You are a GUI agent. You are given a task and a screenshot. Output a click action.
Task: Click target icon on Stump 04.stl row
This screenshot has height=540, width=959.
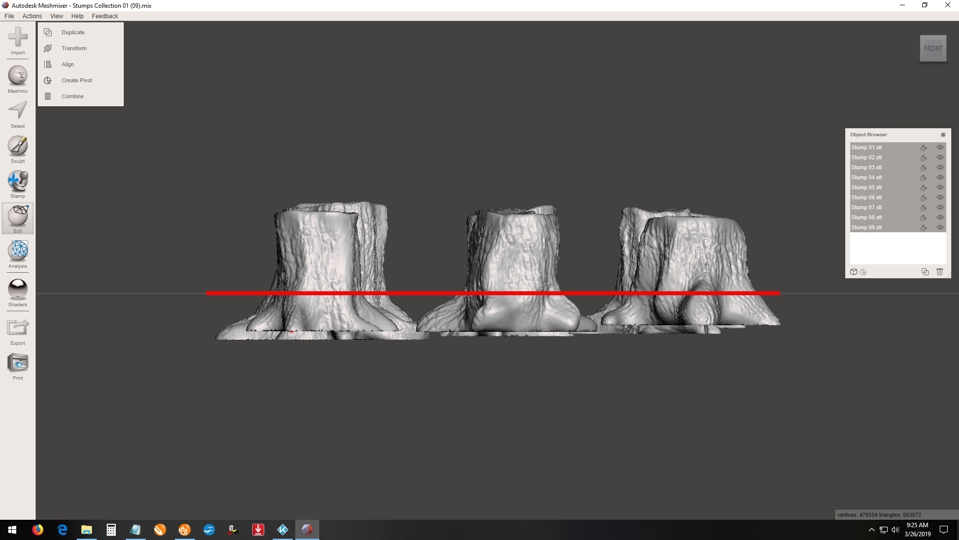(x=923, y=177)
